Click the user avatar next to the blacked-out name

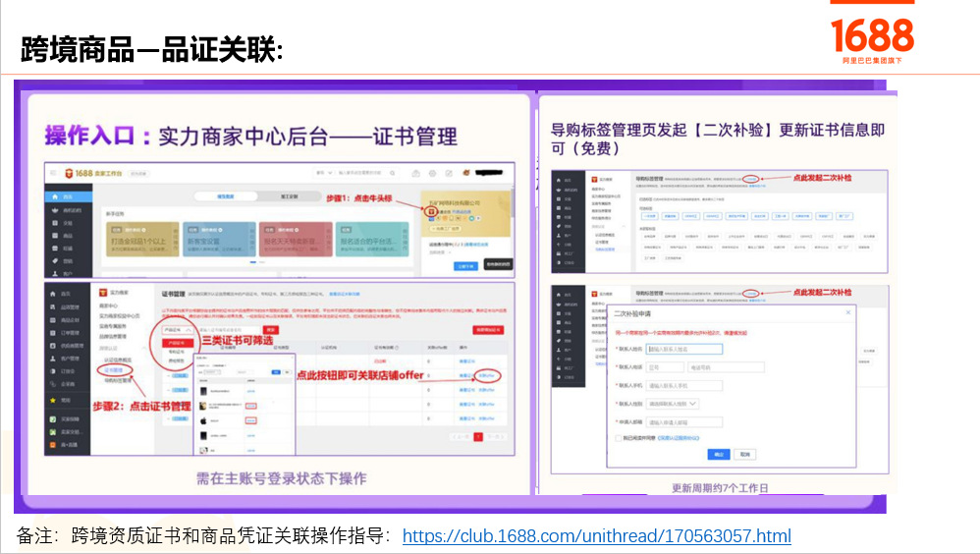(x=465, y=173)
